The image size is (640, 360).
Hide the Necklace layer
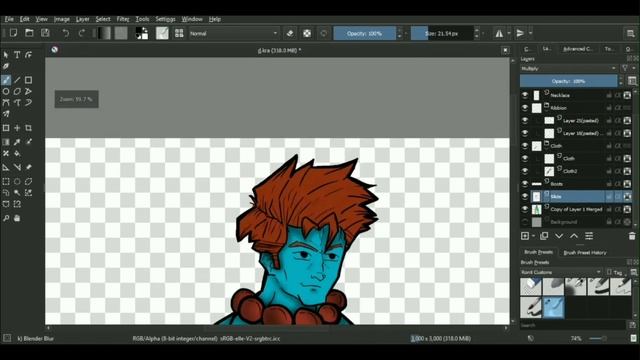point(525,95)
